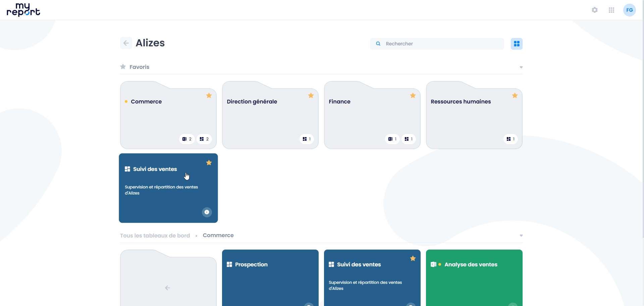Click the info icon on favorite Suivi des ventes

pos(207,212)
